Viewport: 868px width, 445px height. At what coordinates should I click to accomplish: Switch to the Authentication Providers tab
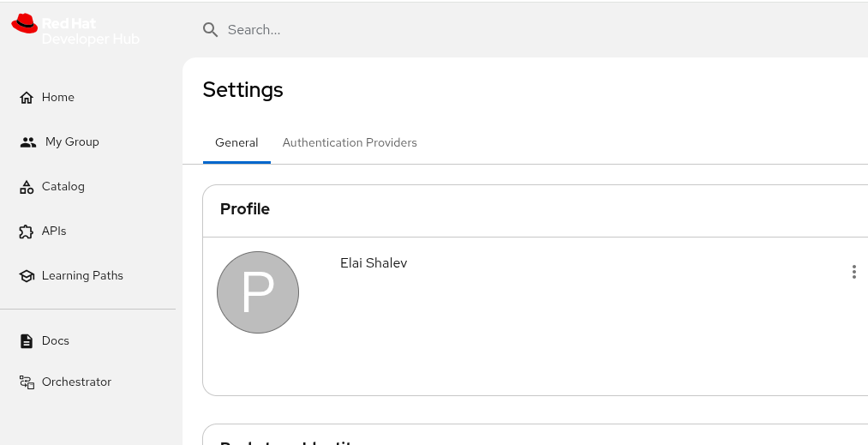350,142
